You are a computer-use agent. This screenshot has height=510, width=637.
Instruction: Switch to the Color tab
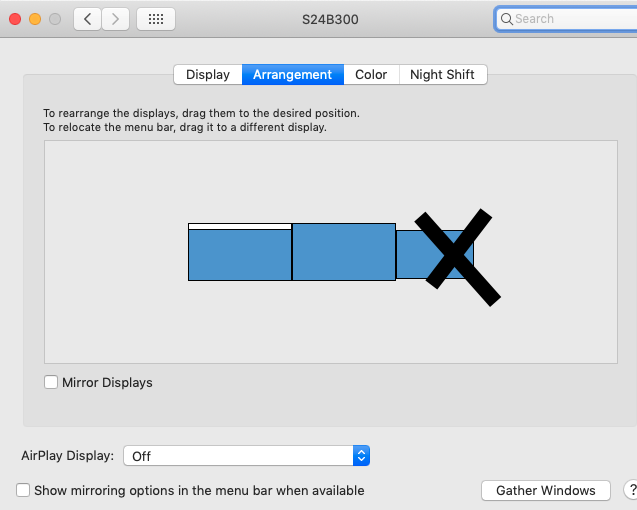(371, 74)
